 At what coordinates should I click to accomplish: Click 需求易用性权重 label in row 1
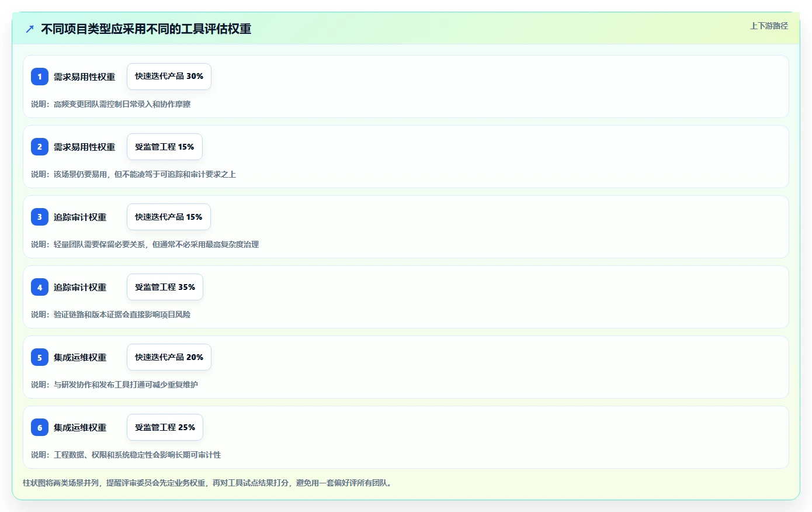[85, 77]
